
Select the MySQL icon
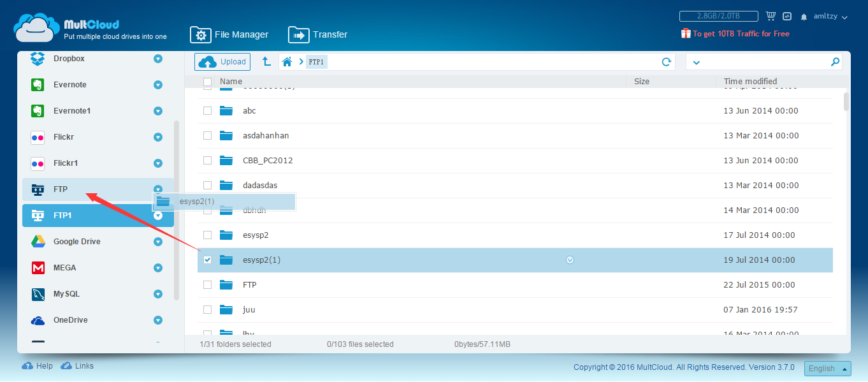(38, 294)
